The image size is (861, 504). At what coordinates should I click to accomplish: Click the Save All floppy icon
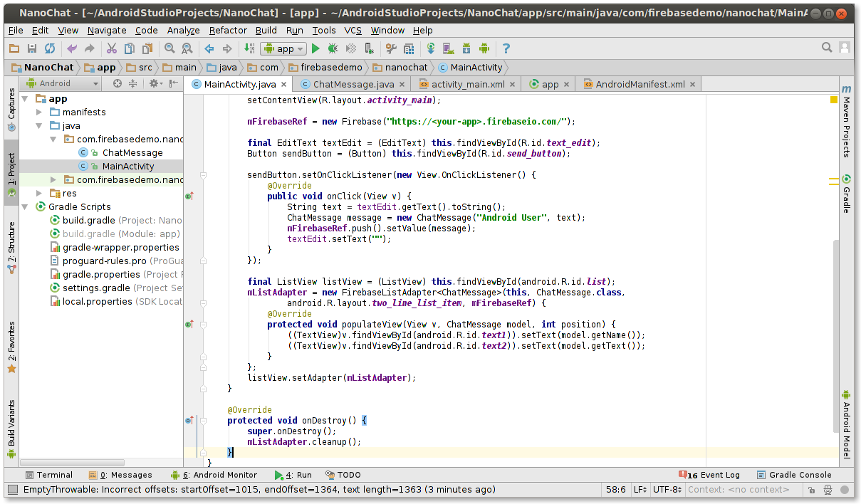(x=32, y=48)
